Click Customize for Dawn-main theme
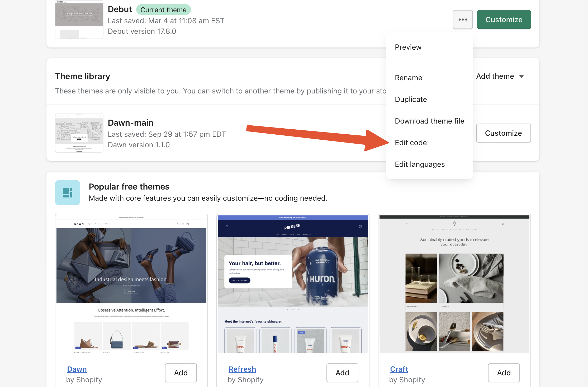Screen dimensions: 588x387 click(x=503, y=133)
